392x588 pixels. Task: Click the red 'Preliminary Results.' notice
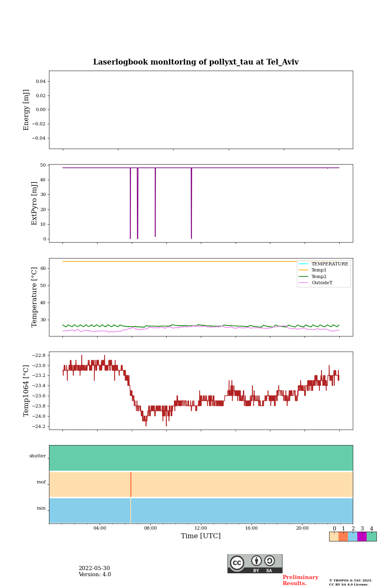[x=300, y=580]
